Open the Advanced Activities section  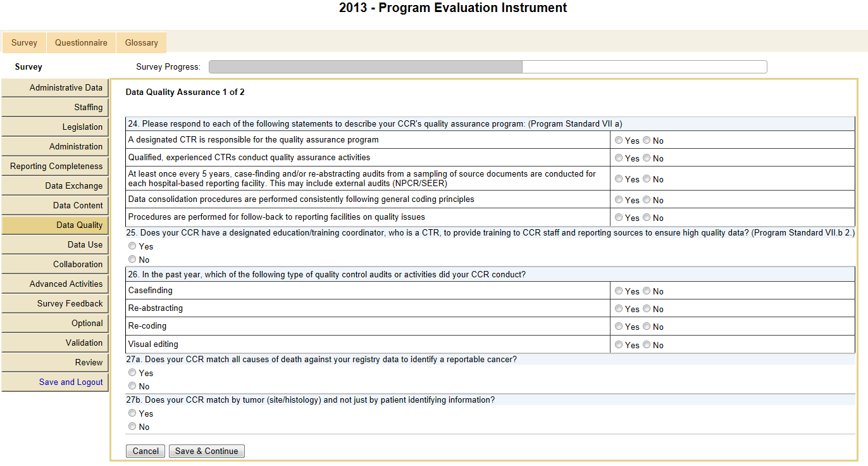[x=66, y=284]
